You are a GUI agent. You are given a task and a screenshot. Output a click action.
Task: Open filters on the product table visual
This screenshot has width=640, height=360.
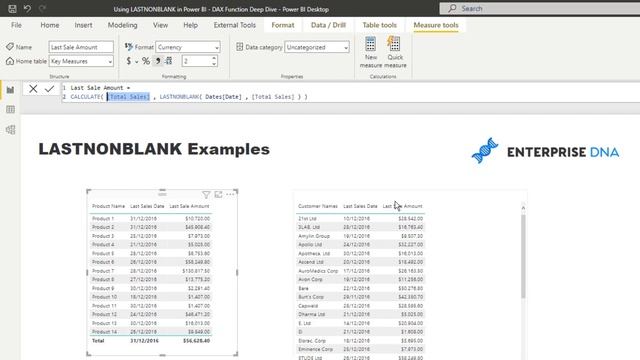[x=206, y=195]
